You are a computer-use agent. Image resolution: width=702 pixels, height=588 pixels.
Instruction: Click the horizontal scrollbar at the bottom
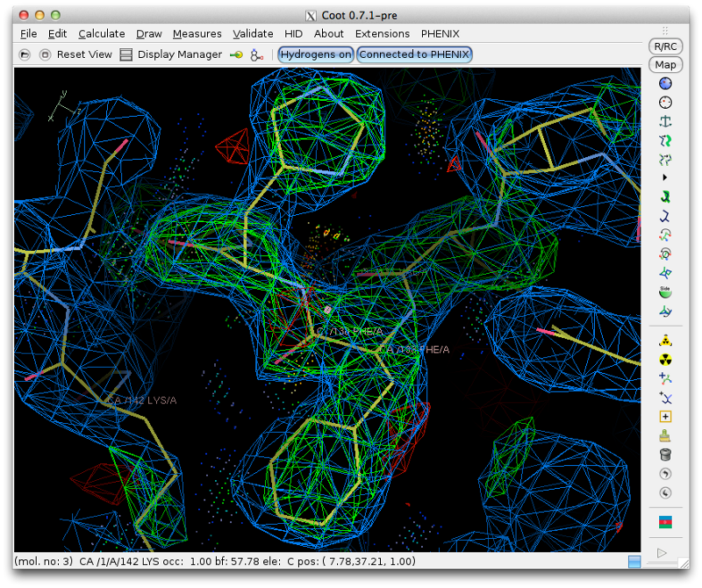click(634, 561)
